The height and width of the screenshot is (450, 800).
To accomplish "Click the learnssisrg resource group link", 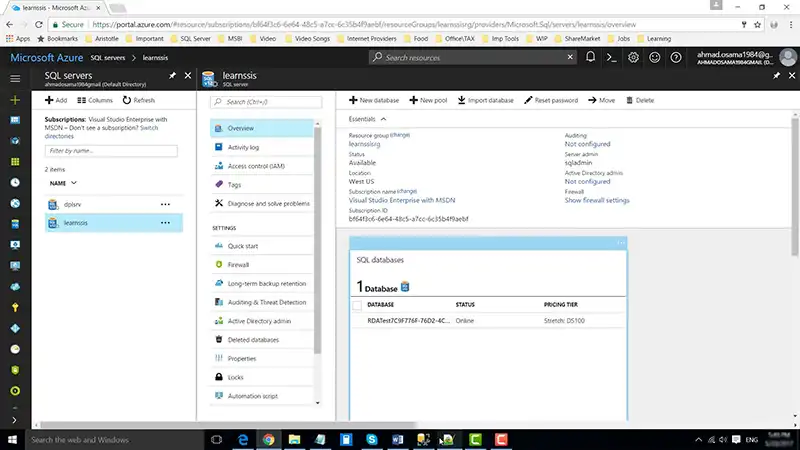I will pos(364,144).
